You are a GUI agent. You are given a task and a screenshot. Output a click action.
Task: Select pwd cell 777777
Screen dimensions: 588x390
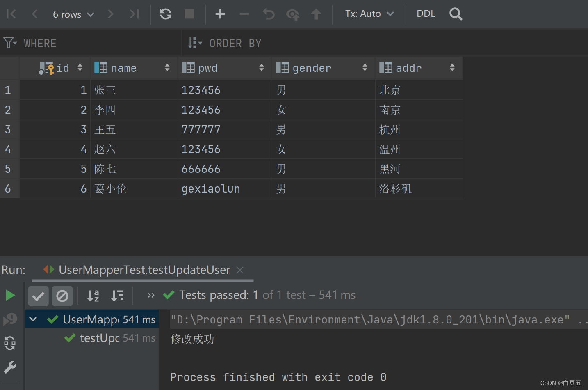(225, 129)
